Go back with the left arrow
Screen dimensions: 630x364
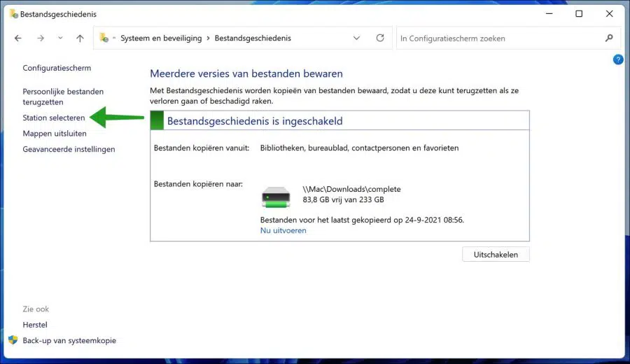click(x=18, y=38)
